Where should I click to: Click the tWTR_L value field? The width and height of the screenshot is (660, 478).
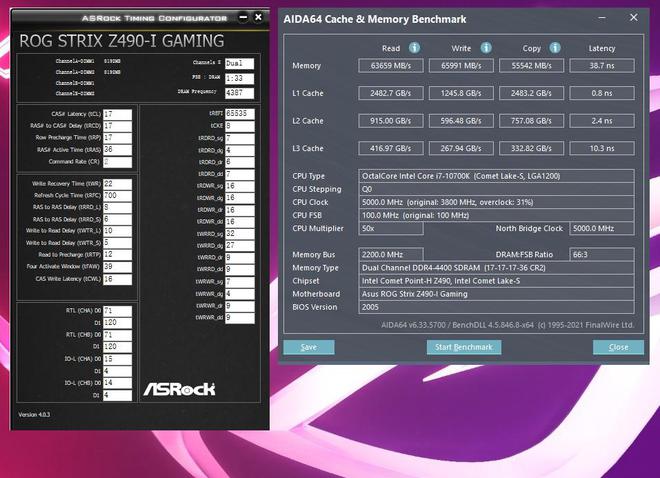117,231
